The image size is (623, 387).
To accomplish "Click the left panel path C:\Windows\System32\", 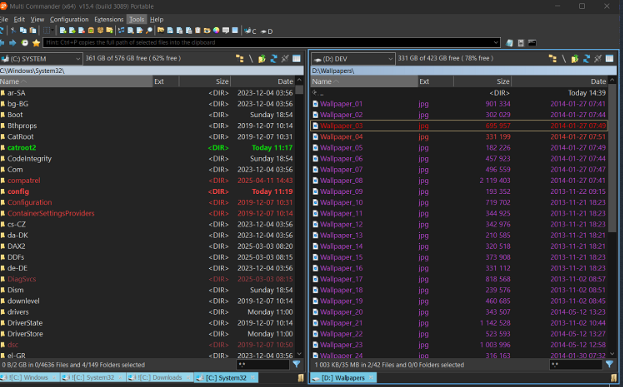I will tap(152, 71).
